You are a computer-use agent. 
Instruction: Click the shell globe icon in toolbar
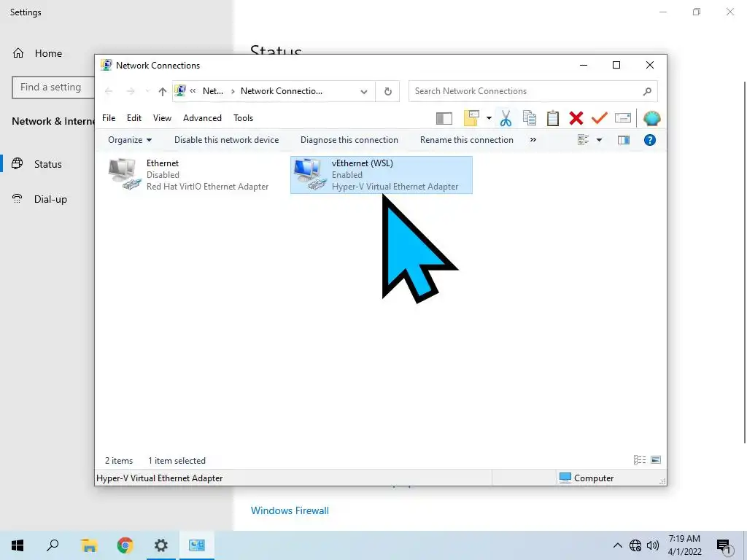[x=651, y=118]
